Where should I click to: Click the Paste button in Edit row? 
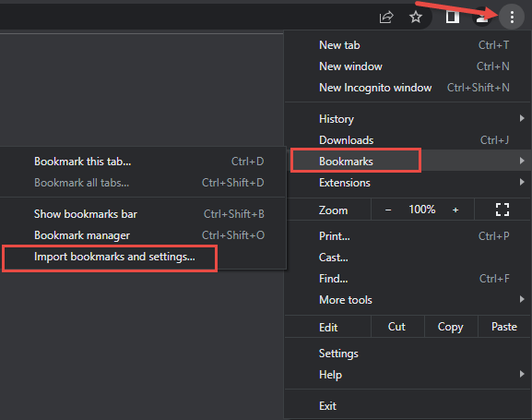point(504,327)
